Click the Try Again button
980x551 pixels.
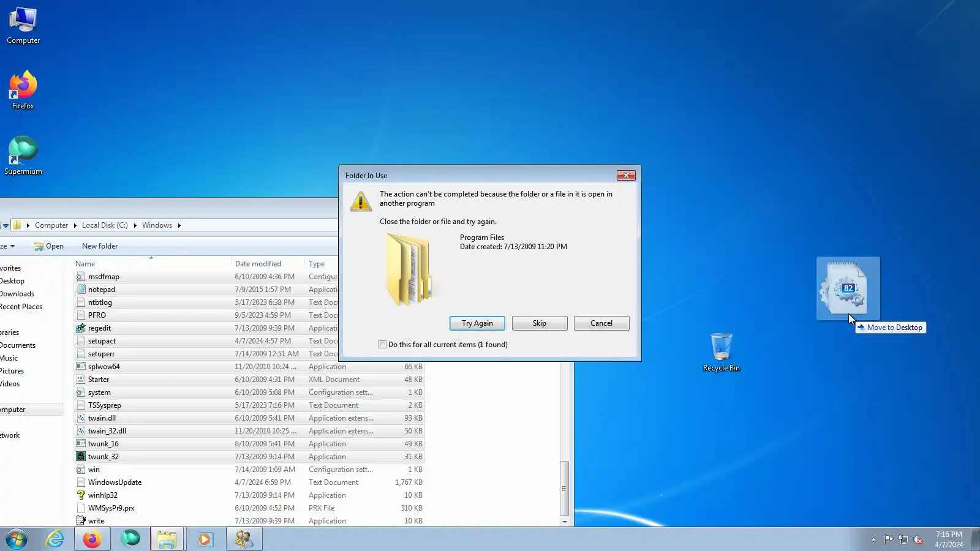pos(477,323)
